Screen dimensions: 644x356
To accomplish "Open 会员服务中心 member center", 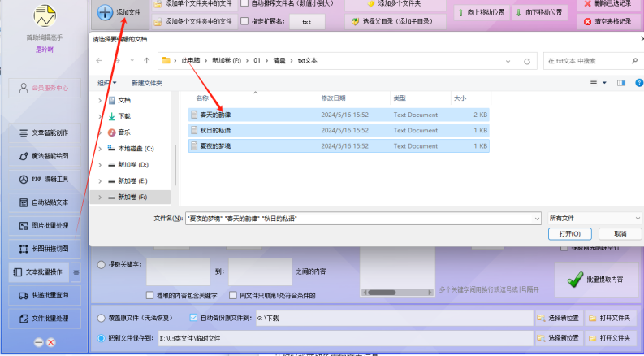I will pos(45,88).
